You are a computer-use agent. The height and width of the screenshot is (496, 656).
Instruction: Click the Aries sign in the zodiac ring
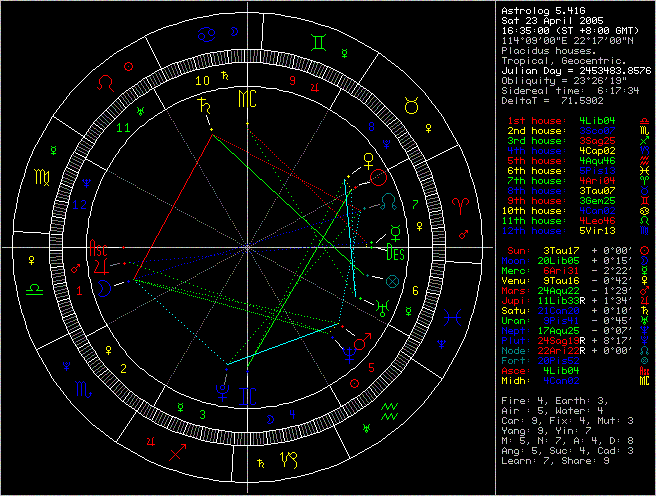[x=459, y=203]
